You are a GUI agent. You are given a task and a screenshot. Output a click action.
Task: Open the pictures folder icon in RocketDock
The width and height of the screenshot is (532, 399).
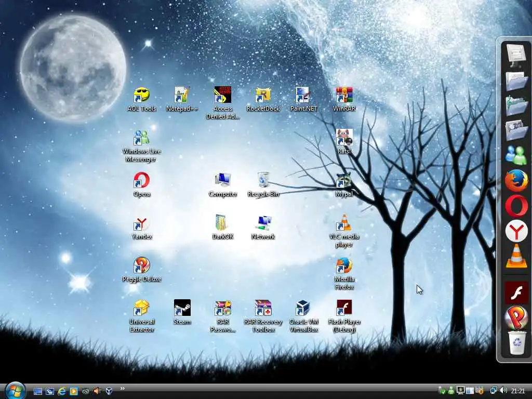point(516,130)
